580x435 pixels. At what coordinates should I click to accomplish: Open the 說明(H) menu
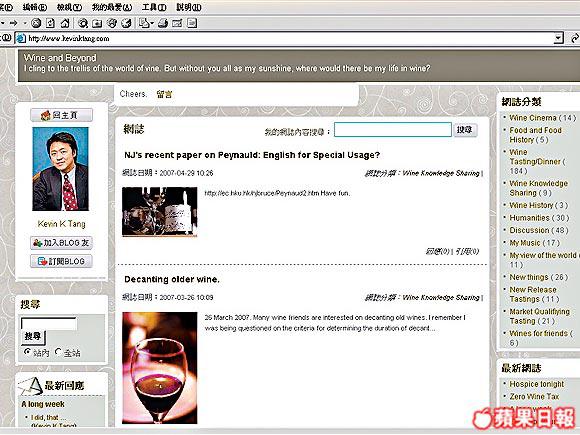coord(189,7)
